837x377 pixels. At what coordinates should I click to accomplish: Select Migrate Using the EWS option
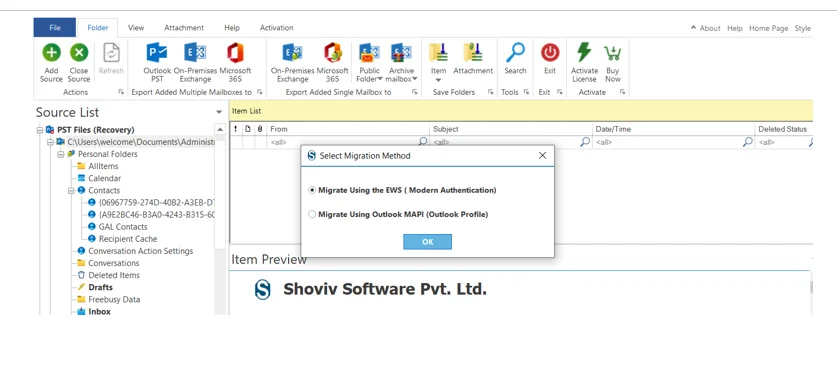312,190
